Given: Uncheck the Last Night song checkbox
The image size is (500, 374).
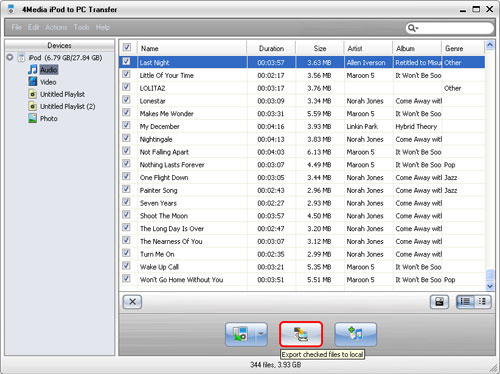Looking at the screenshot, I should tap(126, 61).
